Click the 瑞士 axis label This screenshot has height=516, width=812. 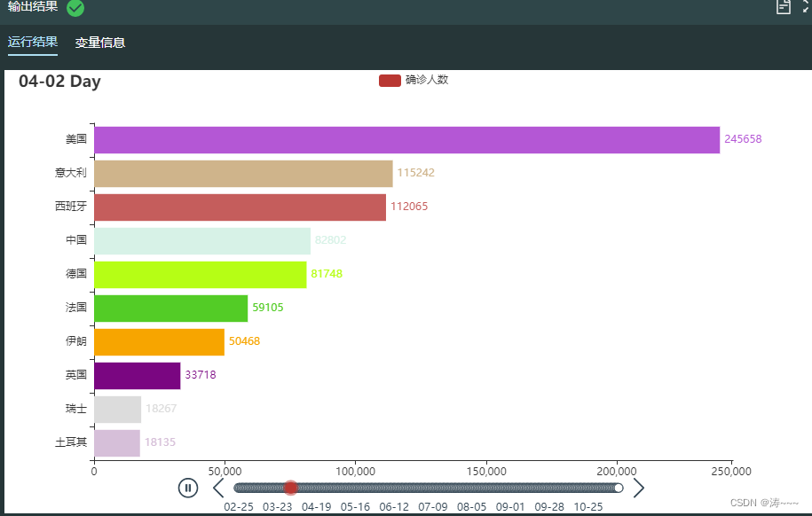(76, 409)
